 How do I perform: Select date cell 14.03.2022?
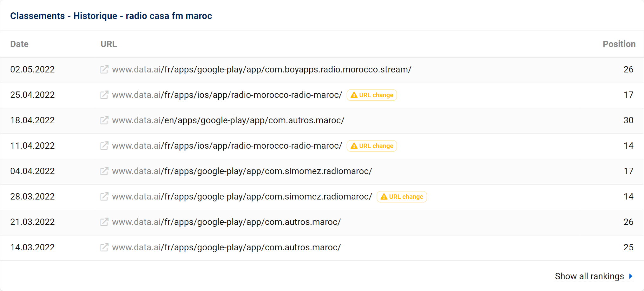click(x=32, y=247)
